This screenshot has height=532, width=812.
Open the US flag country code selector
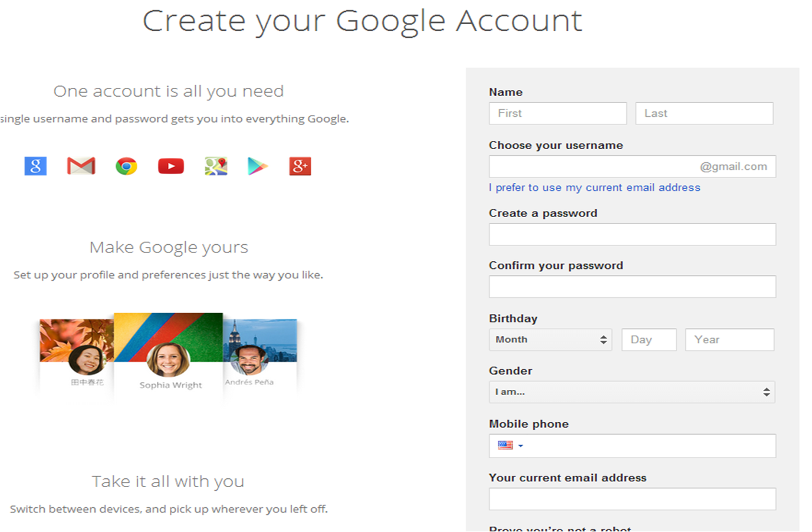511,445
